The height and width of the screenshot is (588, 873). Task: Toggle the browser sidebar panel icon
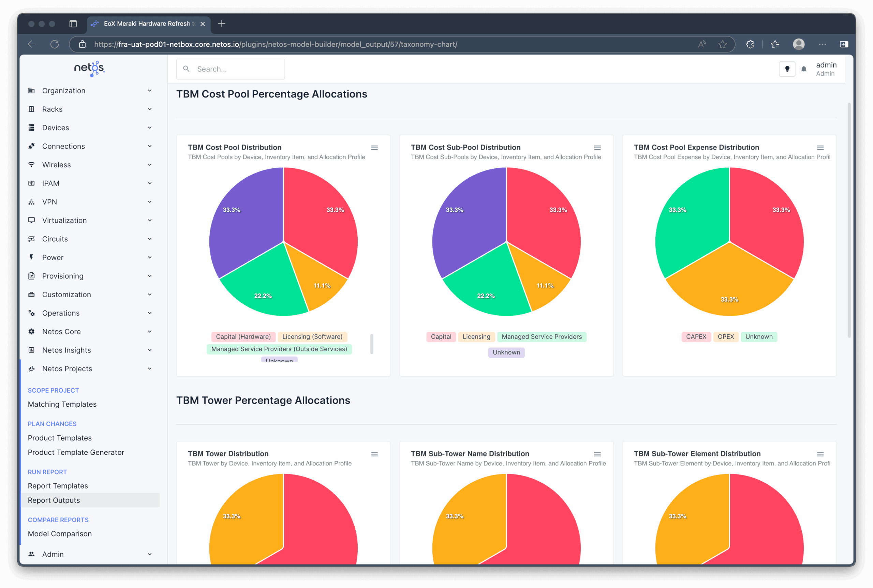(844, 44)
